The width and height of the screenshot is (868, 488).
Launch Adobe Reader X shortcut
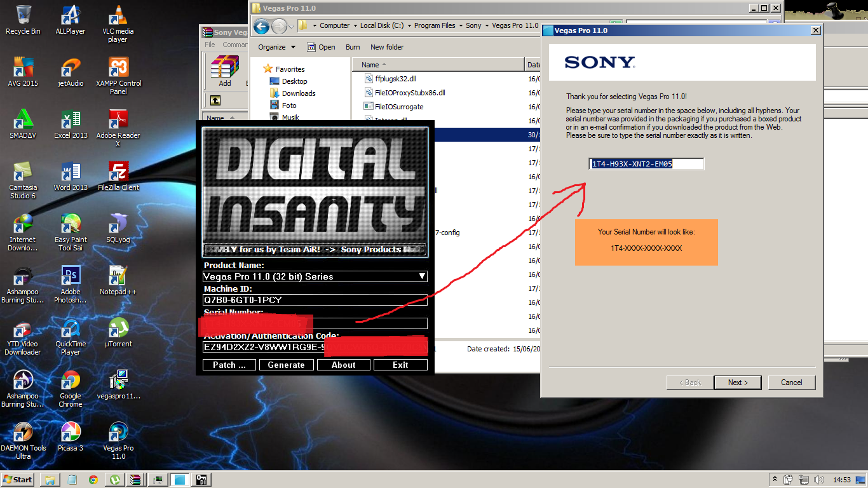118,128
